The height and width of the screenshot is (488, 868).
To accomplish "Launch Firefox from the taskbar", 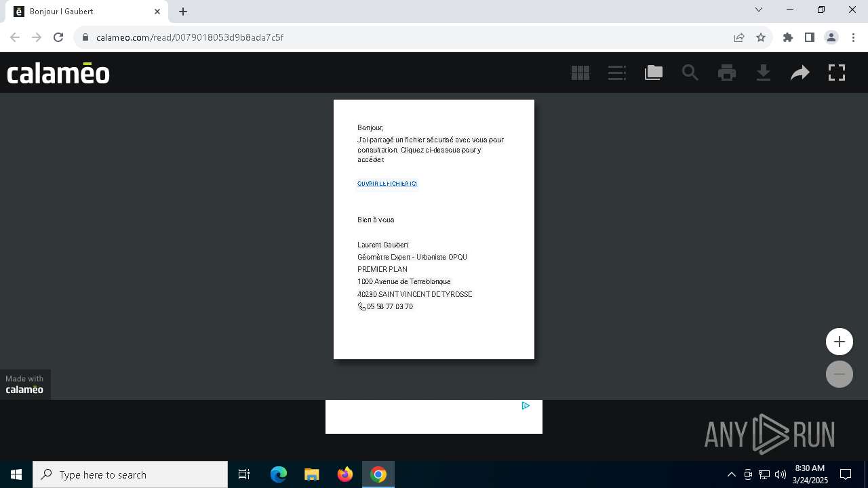I will [345, 474].
